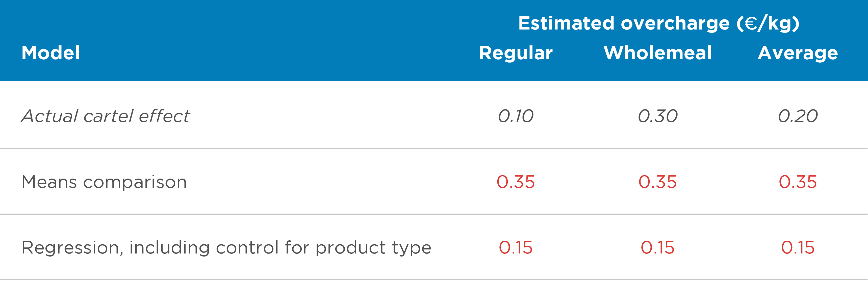Click Regression 0.15 value in Average column
Screen dimensions: 868x282
(798, 248)
